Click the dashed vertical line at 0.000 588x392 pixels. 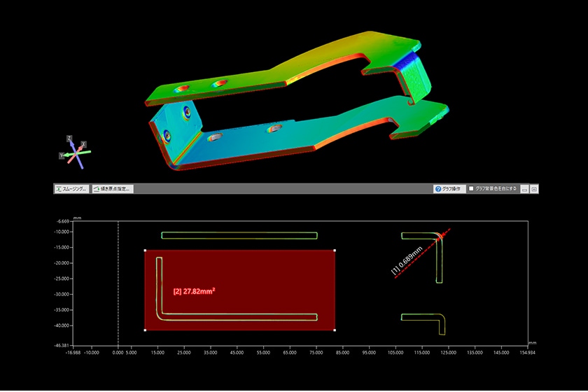[118, 280]
